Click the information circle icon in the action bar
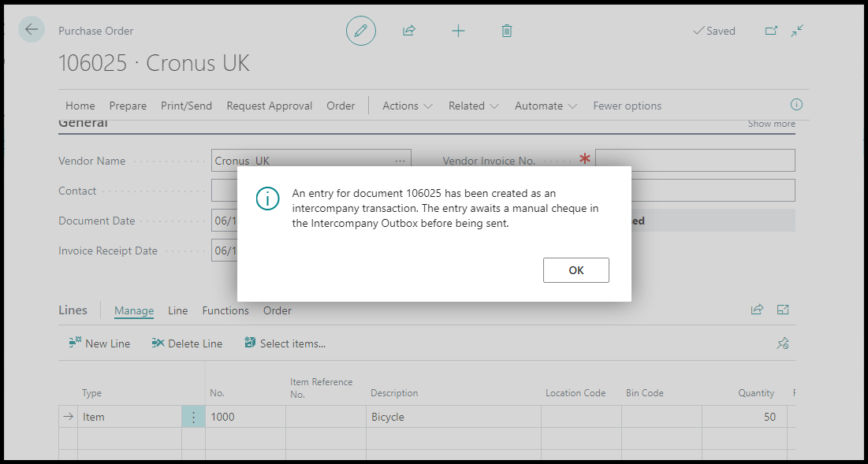Image resolution: width=868 pixels, height=464 pixels. (x=796, y=105)
